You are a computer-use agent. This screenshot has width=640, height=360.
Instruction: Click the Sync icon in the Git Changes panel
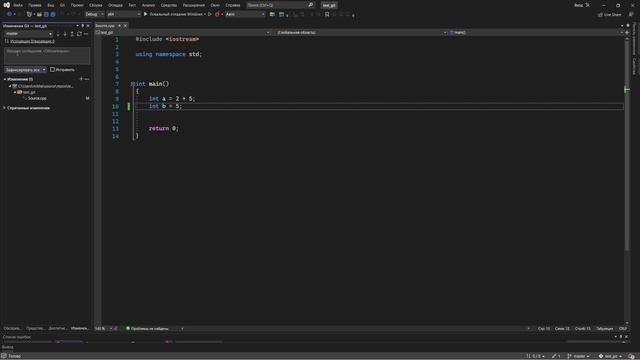79,34
